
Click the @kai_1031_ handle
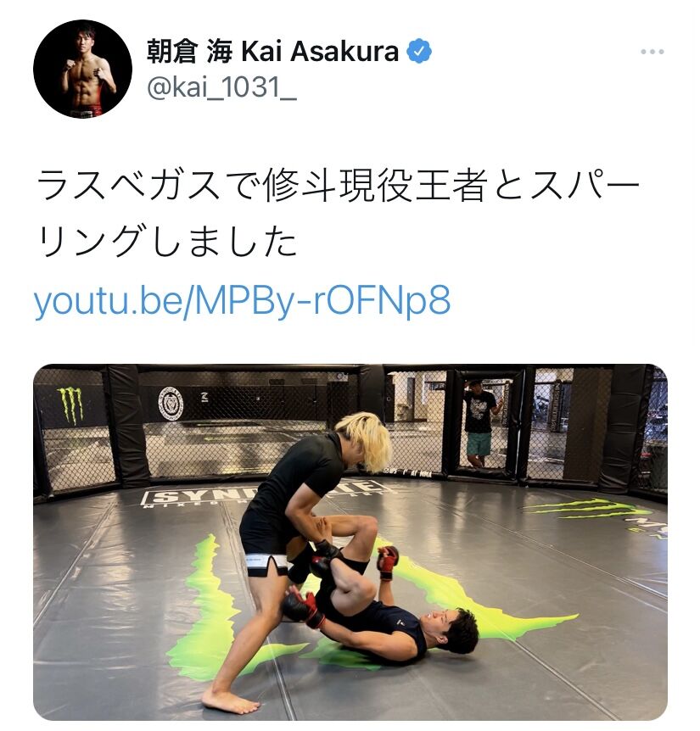click(x=222, y=86)
